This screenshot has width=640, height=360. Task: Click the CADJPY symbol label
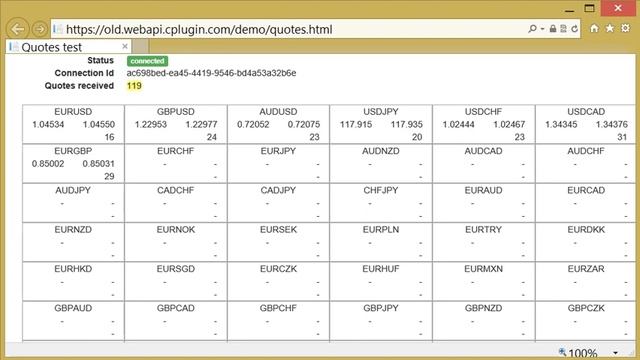click(x=278, y=190)
